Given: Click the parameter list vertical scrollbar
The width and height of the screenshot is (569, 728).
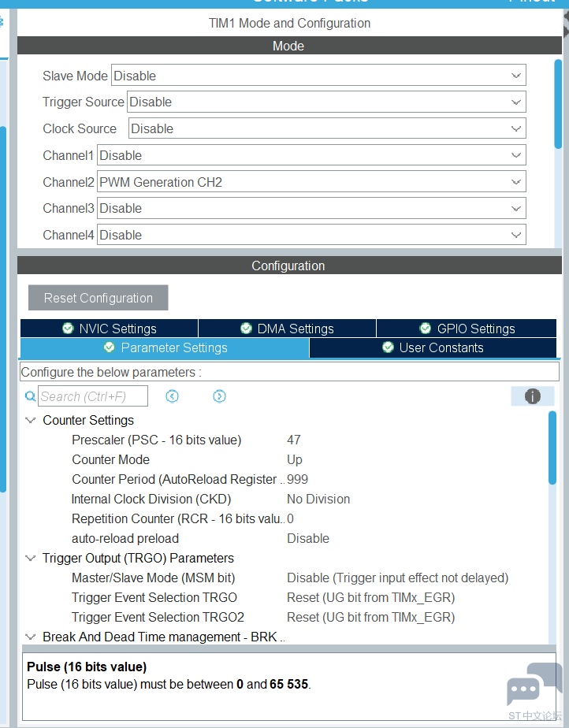Looking at the screenshot, I should (552, 448).
